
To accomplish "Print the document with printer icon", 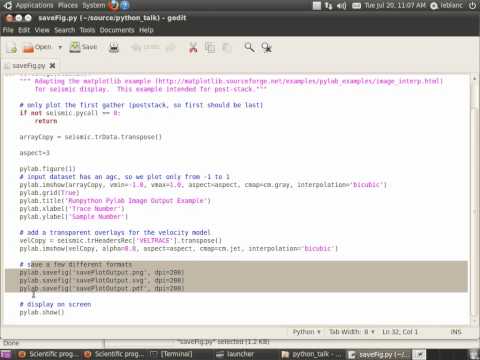I will tap(114, 48).
